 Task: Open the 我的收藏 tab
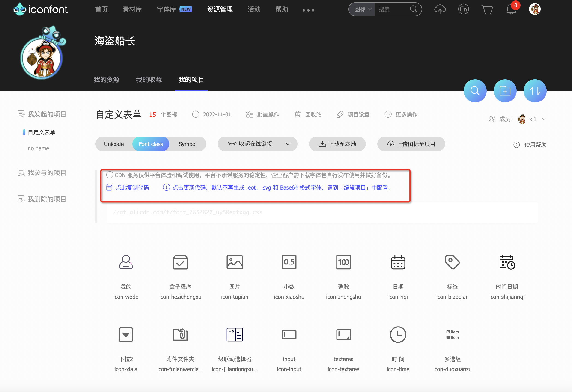[149, 80]
